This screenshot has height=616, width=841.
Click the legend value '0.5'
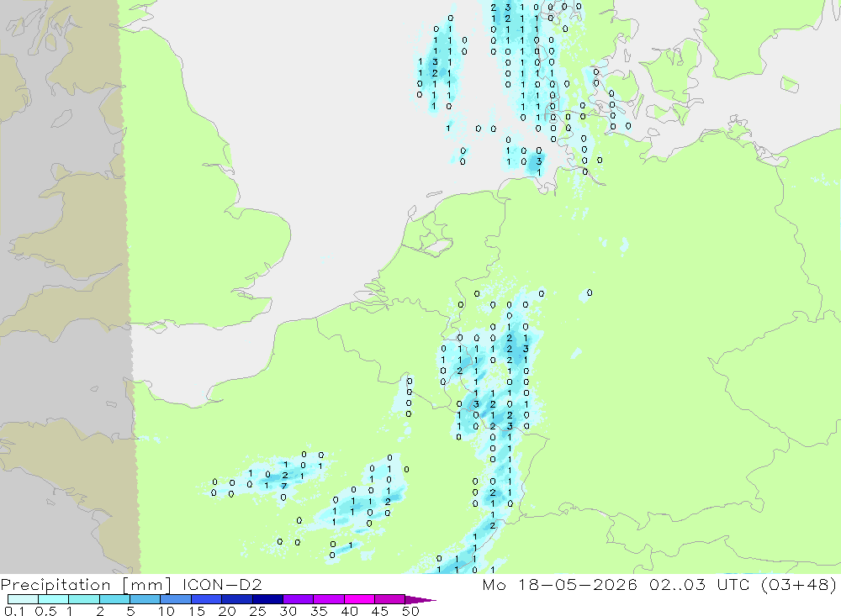(x=45, y=611)
